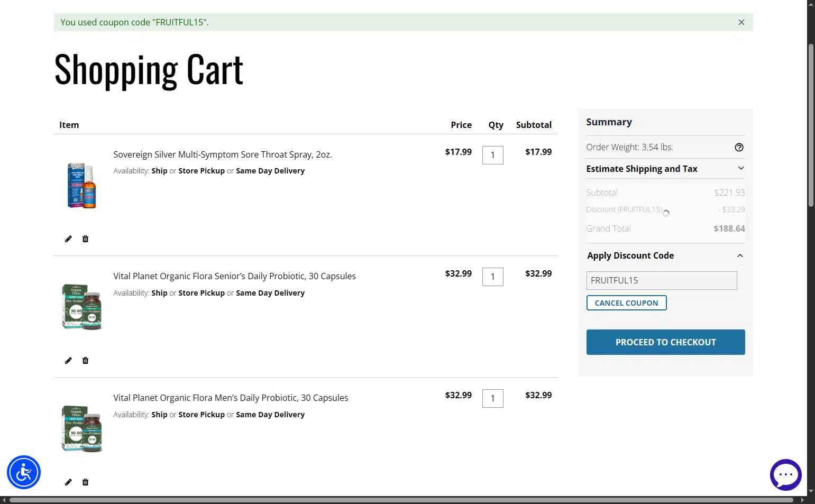Proceed to checkout

[665, 342]
